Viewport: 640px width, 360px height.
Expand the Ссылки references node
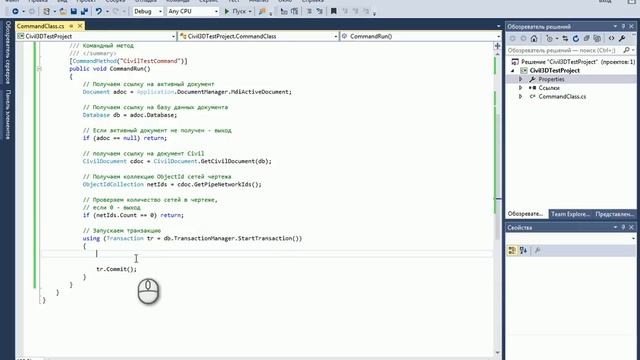[520, 88]
